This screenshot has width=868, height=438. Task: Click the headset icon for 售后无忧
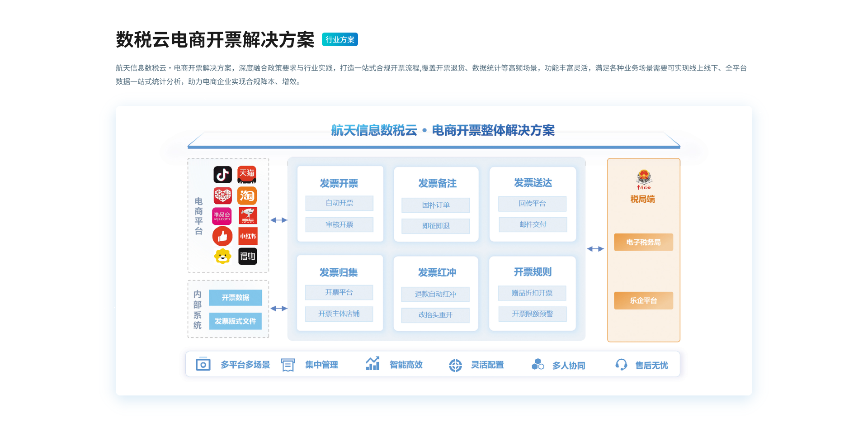click(622, 364)
